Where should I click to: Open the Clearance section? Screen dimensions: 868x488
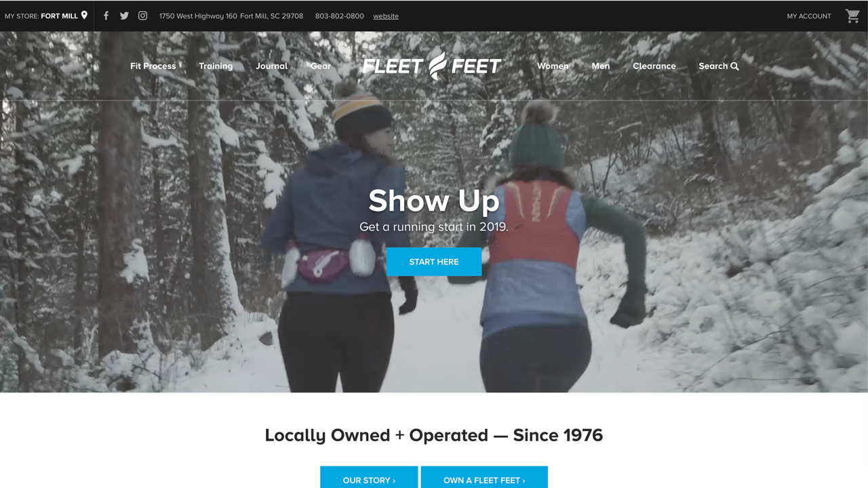[x=654, y=66]
